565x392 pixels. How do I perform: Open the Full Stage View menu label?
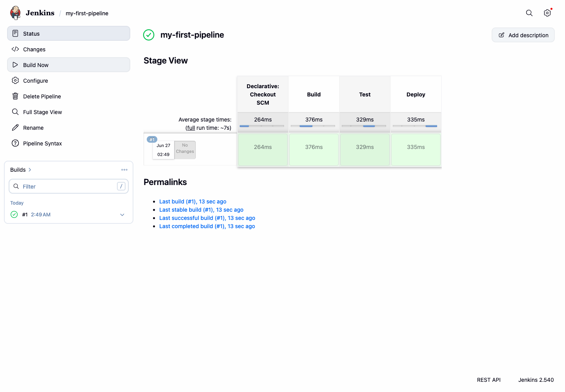click(42, 112)
